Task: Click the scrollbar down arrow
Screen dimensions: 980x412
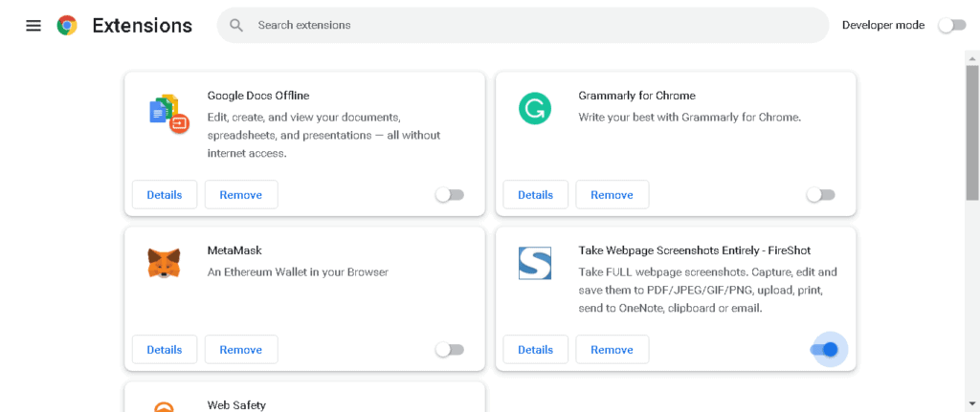Action: [x=972, y=404]
